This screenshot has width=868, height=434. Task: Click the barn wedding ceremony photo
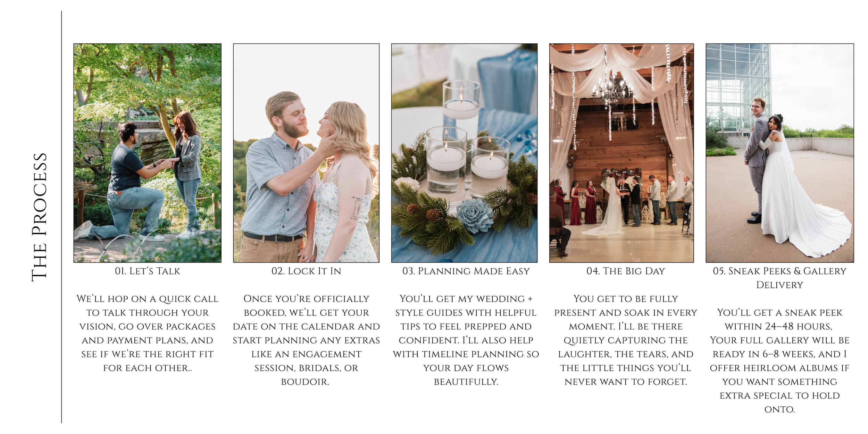pyautogui.click(x=621, y=153)
